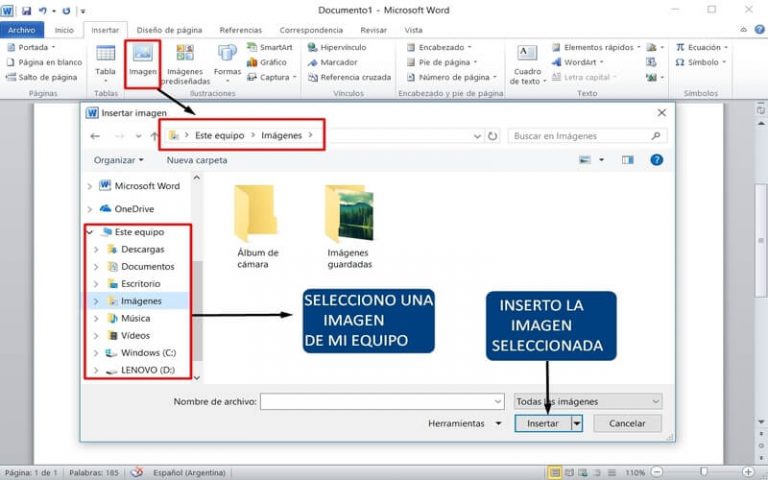Insert a SmartArt graphic
The width and height of the screenshot is (768, 480).
point(270,48)
